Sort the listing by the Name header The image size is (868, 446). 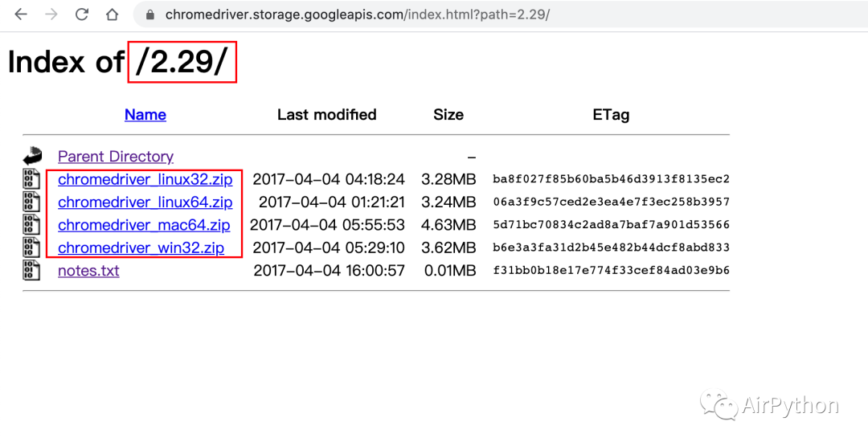click(145, 115)
